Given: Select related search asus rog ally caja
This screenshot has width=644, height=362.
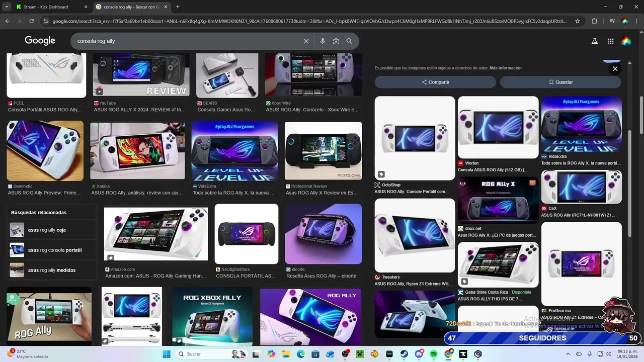Looking at the screenshot, I should coord(52,230).
